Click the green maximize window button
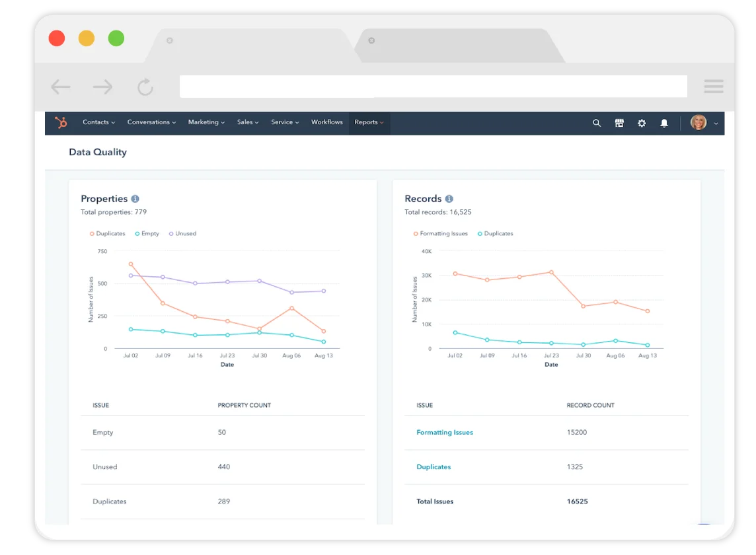The width and height of the screenshot is (756, 555). pos(116,38)
